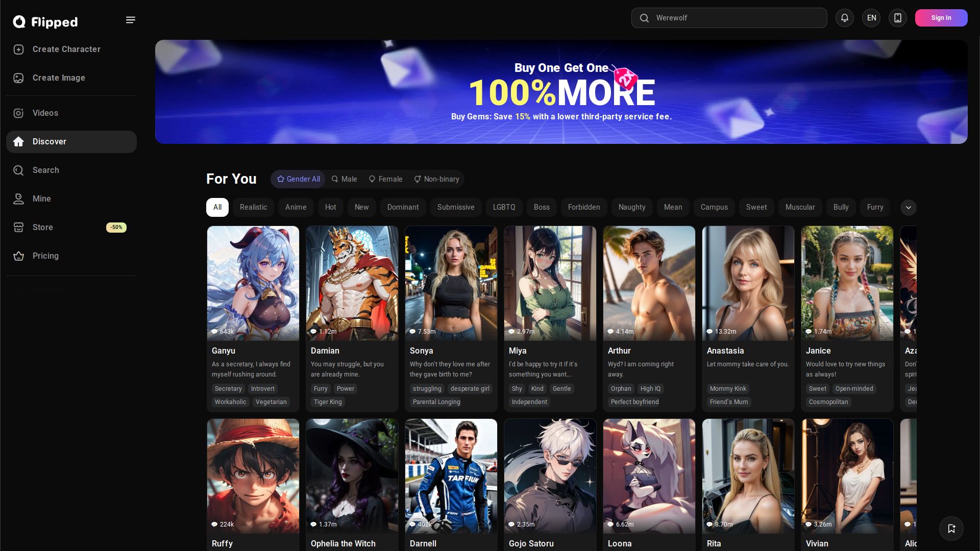Toggle the Hot category chip
Viewport: 980px width, 551px height.
[x=331, y=207]
